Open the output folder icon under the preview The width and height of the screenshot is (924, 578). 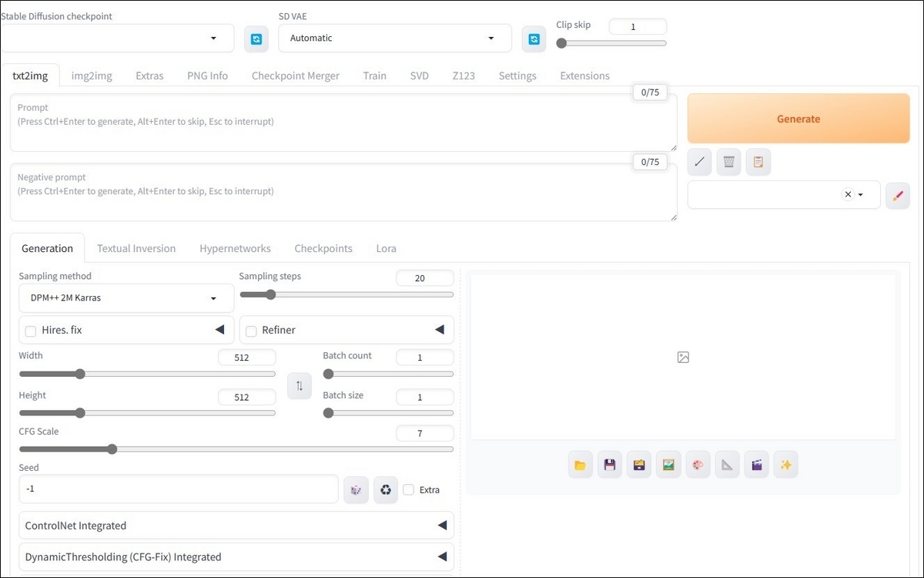point(581,464)
